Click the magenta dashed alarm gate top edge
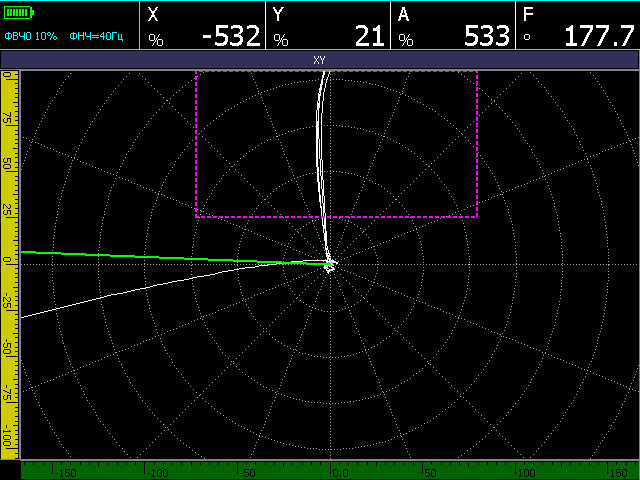The width and height of the screenshot is (640, 480). pos(260,71)
